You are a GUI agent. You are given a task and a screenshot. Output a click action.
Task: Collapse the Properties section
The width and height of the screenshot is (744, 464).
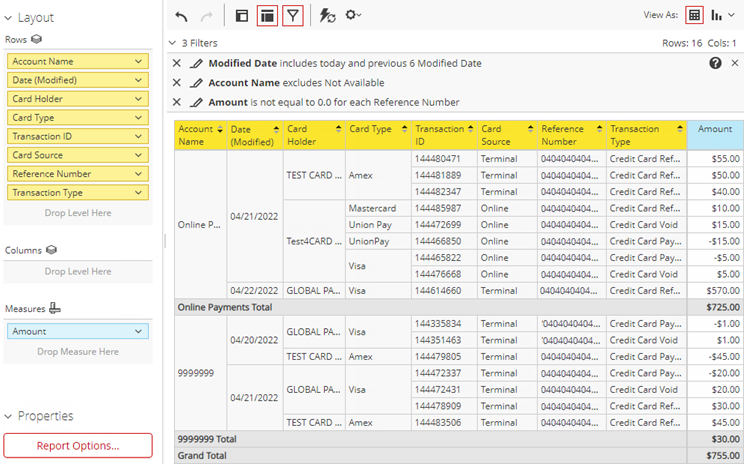coord(9,416)
